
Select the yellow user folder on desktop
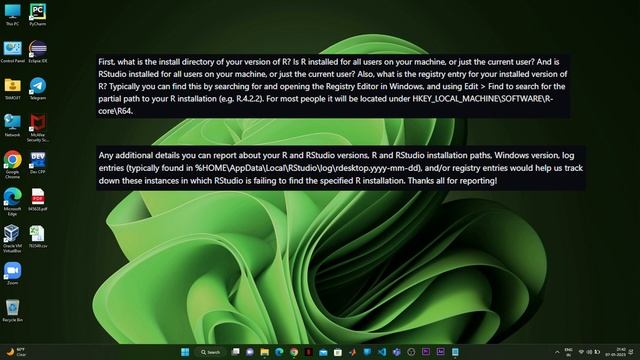[13, 89]
